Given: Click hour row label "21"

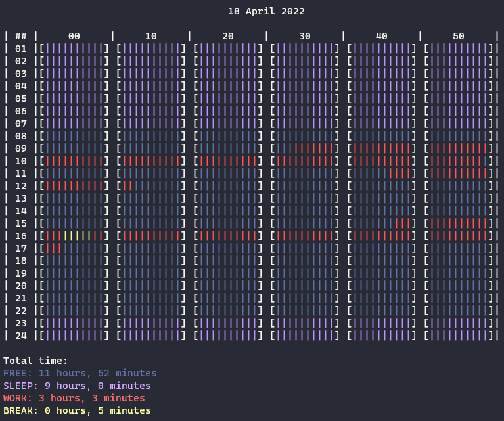Looking at the screenshot, I should pos(21,298).
